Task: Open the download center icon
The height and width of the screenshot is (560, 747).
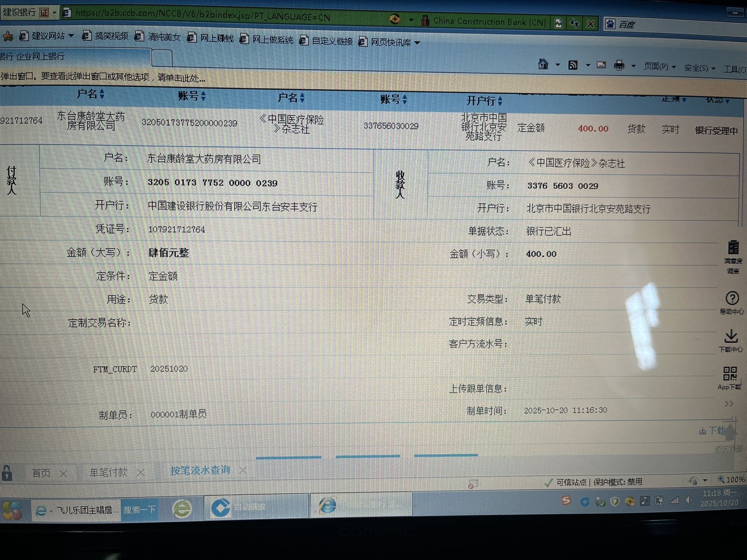Action: coord(731,337)
